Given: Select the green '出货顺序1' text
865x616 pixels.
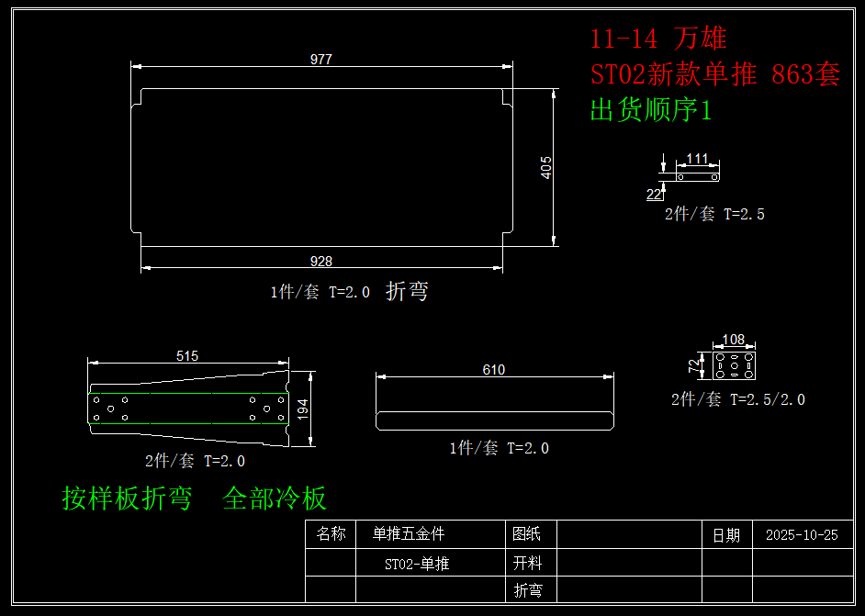Looking at the screenshot, I should click(x=650, y=111).
